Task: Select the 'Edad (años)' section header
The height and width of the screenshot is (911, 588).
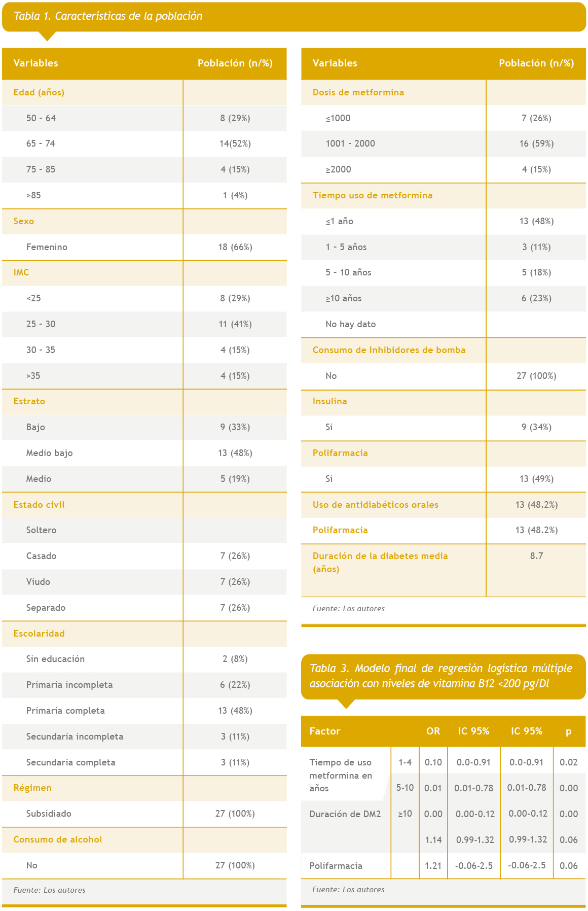Action: [39, 92]
